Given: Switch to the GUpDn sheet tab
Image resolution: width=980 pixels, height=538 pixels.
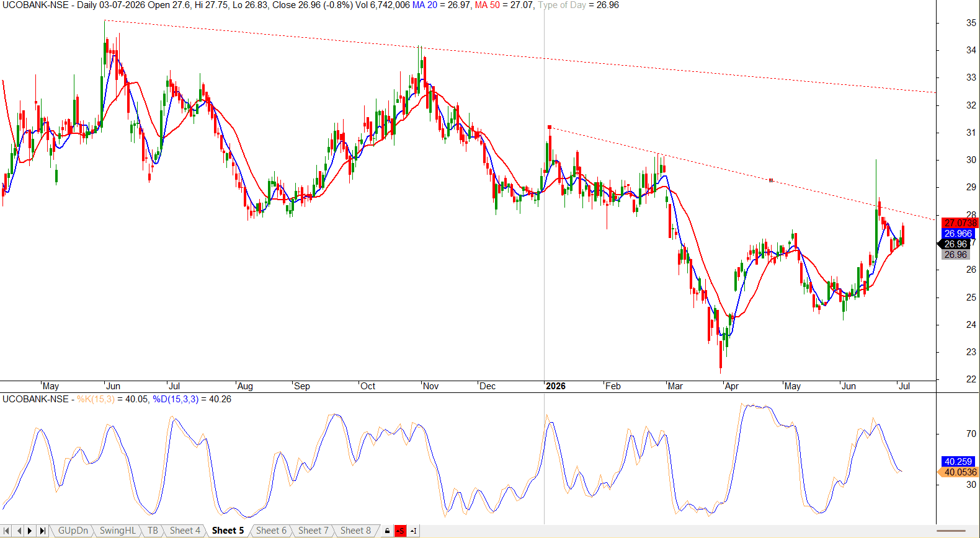Looking at the screenshot, I should tap(73, 531).
